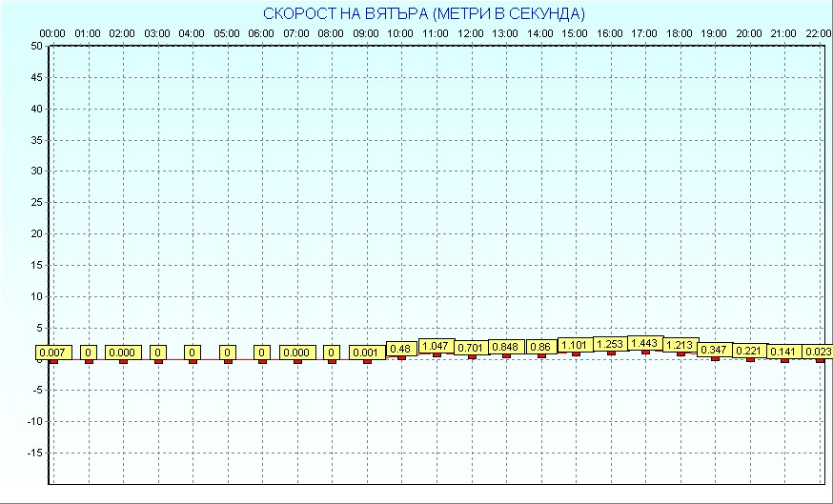
Task: Click the red data point marker at 17:00
Action: 645,352
